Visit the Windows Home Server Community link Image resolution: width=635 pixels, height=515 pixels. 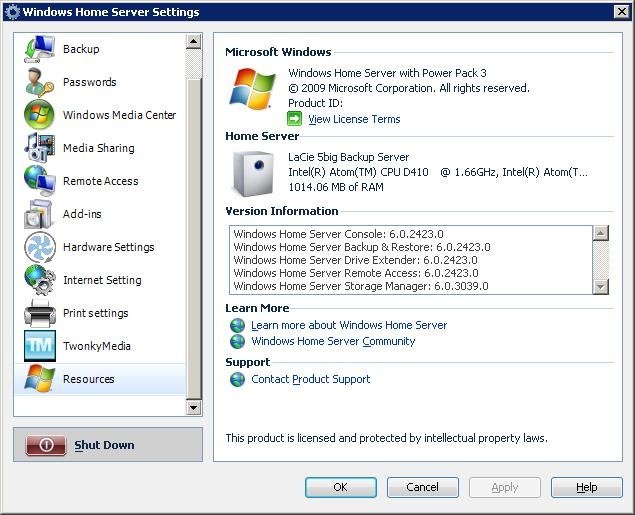click(333, 341)
